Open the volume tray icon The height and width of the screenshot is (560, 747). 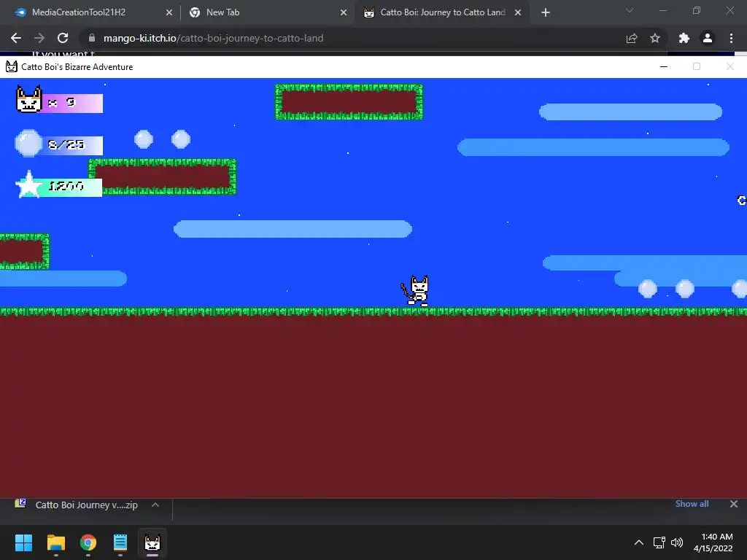[676, 542]
